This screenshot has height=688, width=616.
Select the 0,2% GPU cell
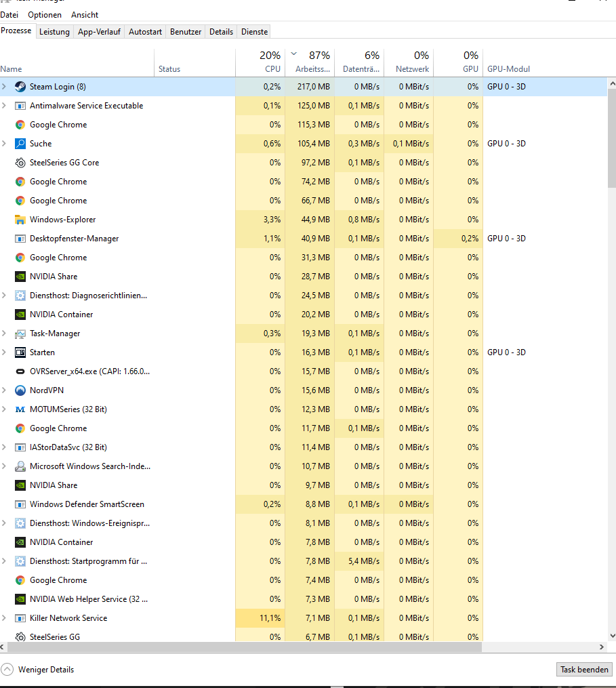coord(458,238)
